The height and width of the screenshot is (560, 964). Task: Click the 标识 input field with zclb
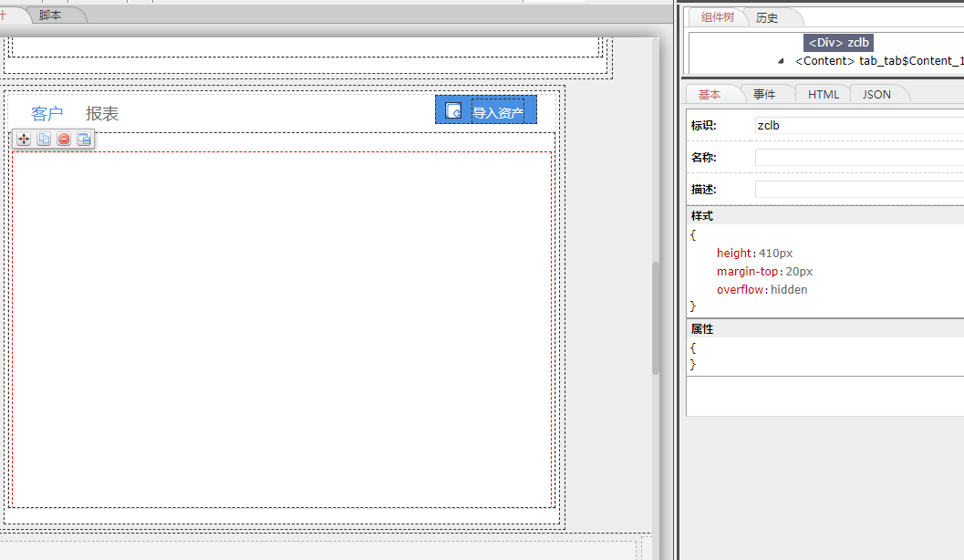point(859,125)
